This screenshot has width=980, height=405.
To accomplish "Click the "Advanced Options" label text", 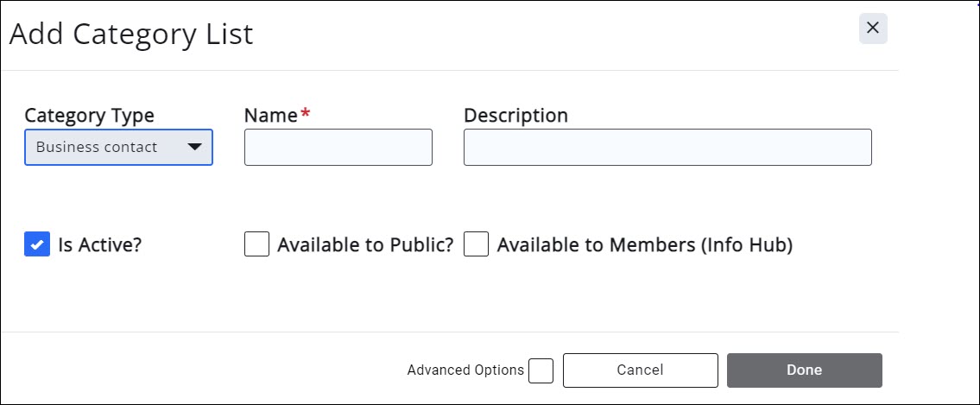I will (465, 370).
